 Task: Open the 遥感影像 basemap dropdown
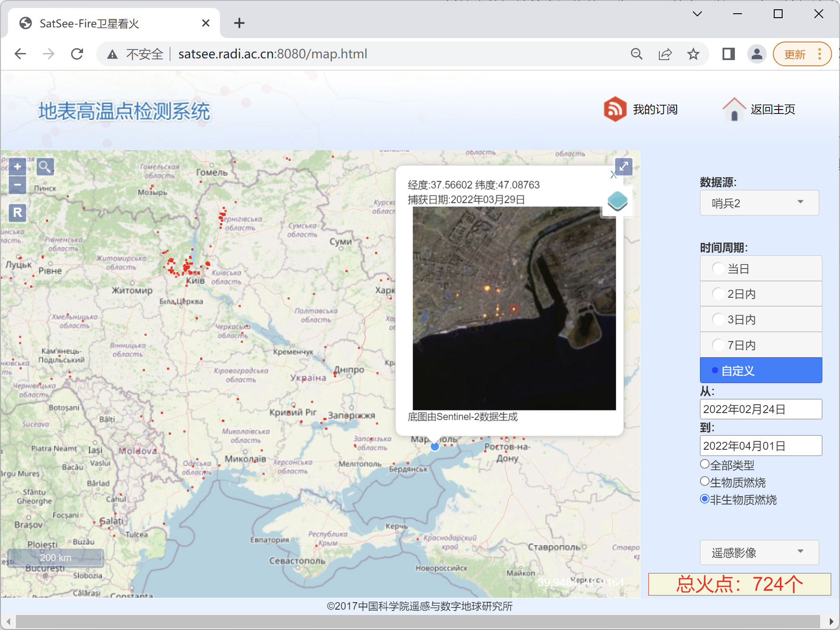(759, 552)
